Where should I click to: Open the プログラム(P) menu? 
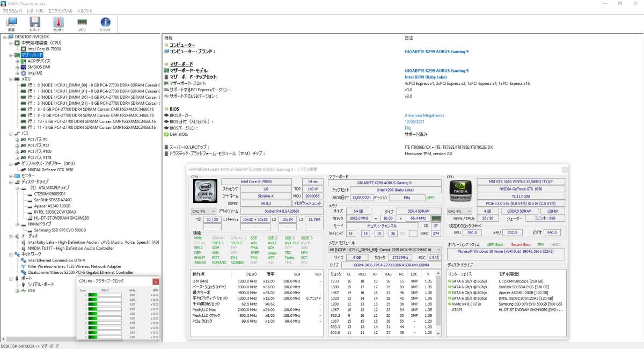coord(12,11)
